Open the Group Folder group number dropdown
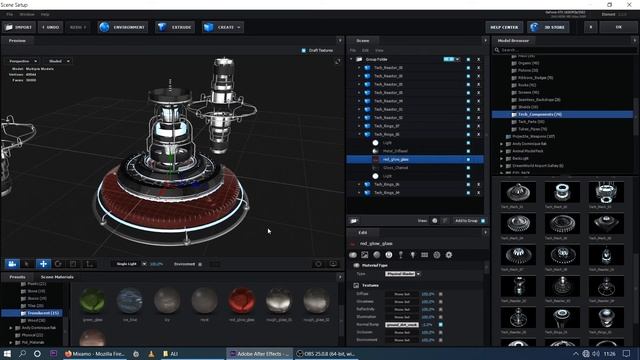640x360 pixels. tap(452, 59)
